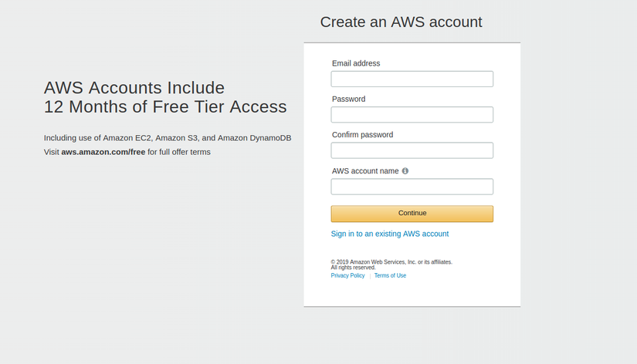
Task: Click the 'Create an AWS account' heading
Action: (x=401, y=22)
